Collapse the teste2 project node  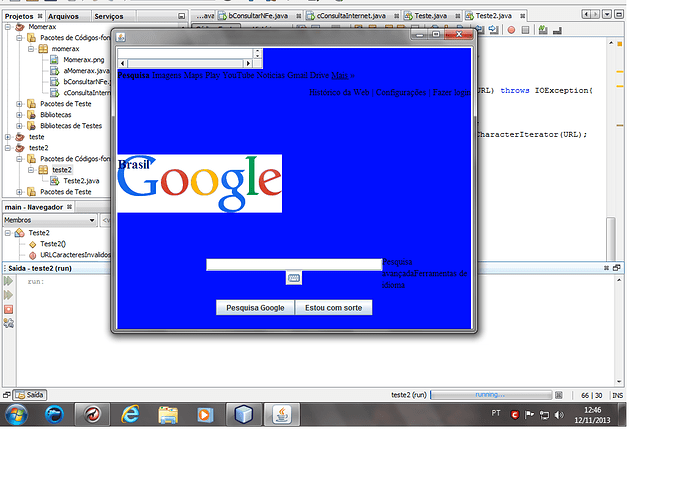[x=7, y=148]
